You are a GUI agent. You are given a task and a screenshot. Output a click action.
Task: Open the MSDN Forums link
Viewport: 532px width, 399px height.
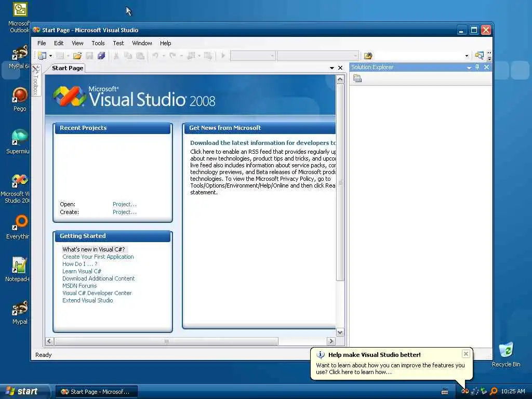[79, 286]
